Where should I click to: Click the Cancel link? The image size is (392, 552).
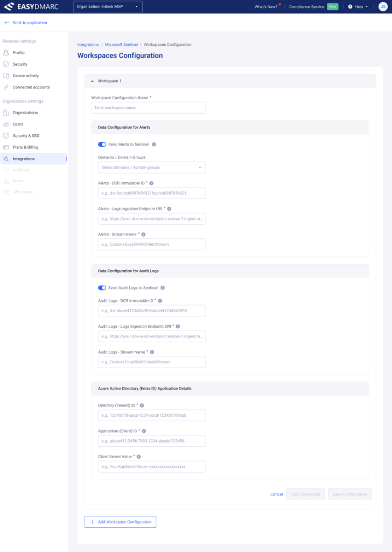pyautogui.click(x=277, y=494)
